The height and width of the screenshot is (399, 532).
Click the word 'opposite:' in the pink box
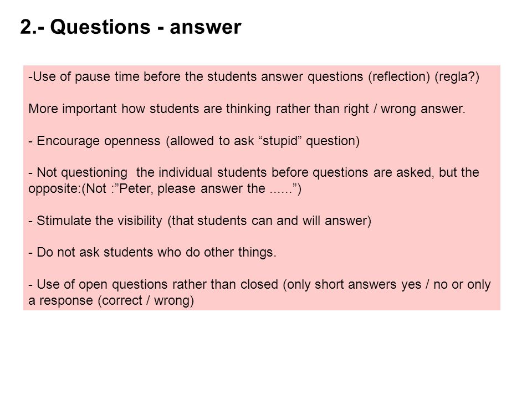(55, 188)
